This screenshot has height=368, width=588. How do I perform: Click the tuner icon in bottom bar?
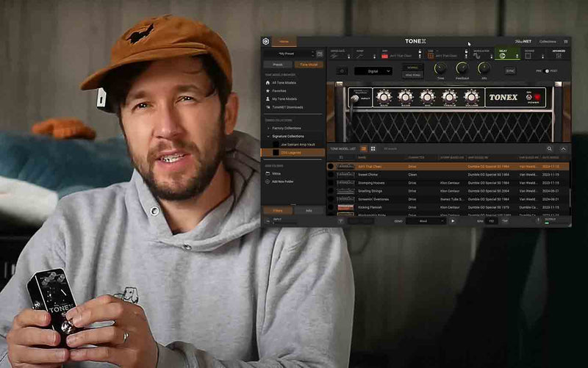pyautogui.click(x=340, y=221)
